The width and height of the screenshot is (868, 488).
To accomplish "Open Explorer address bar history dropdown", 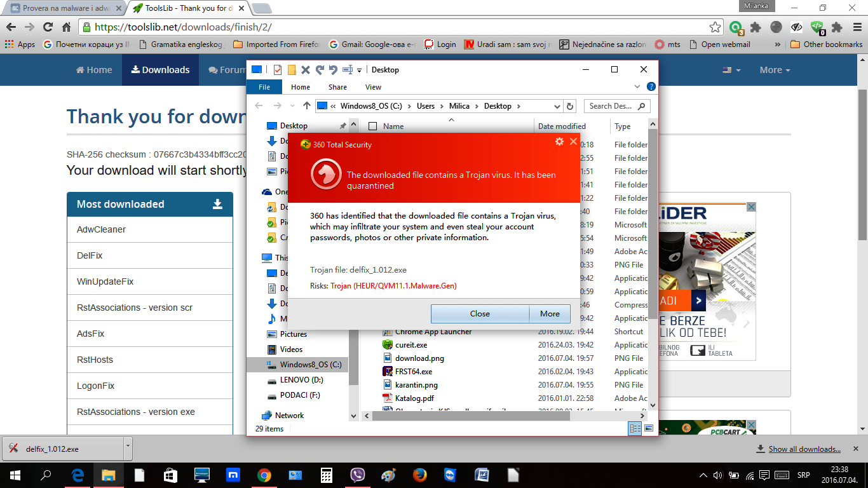I will click(557, 106).
